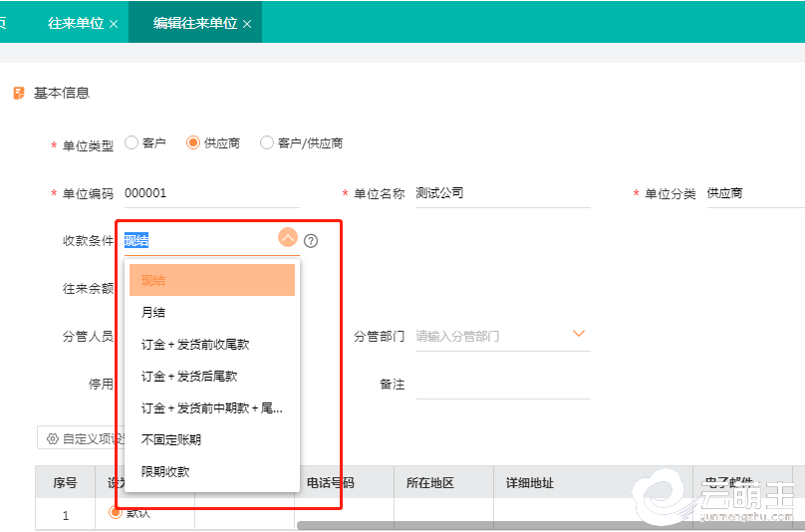This screenshot has height=532, width=805.
Task: Click the help question mark icon
Action: (x=311, y=240)
